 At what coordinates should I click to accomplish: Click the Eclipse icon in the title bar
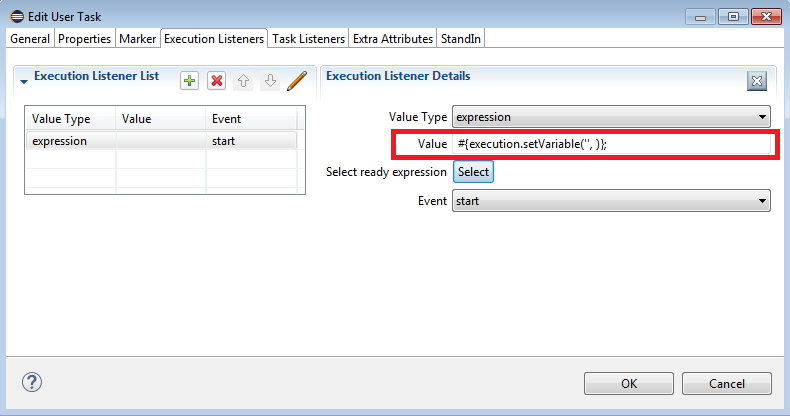[17, 17]
